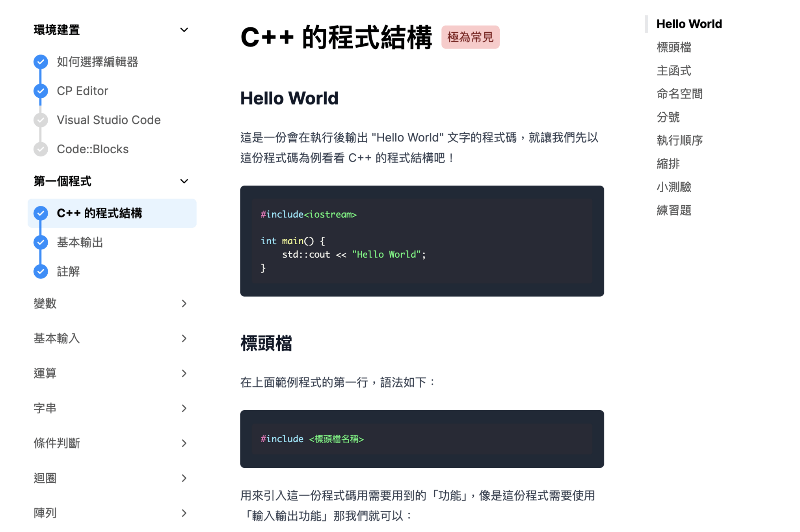Expand the 迴圈 chapter arrow

[x=184, y=478]
